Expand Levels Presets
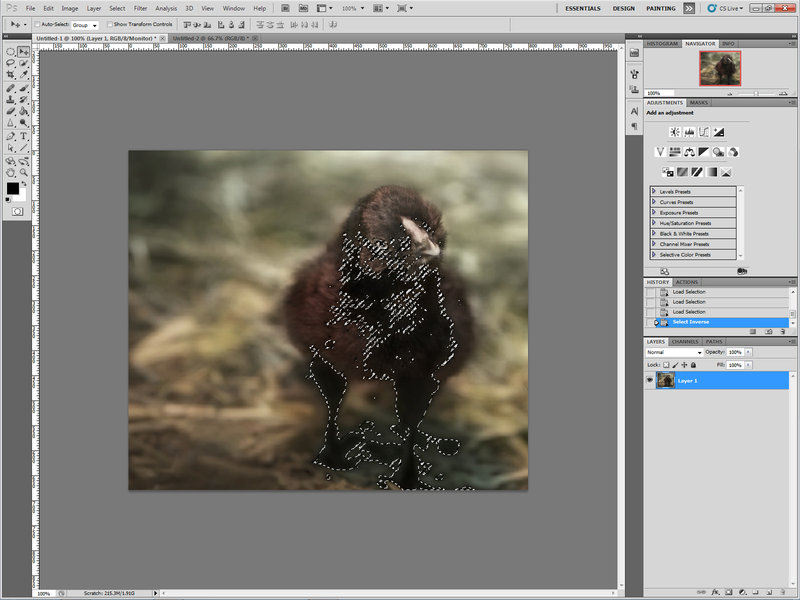 [x=654, y=191]
